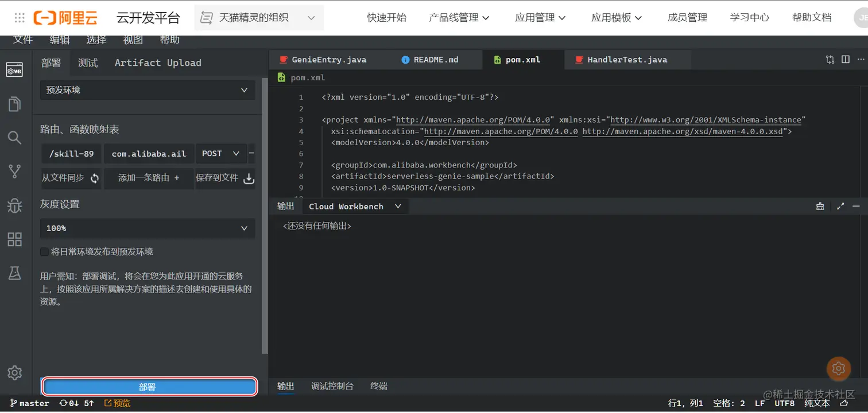Remove the /skill-89 route with minus icon
Image resolution: width=868 pixels, height=413 pixels.
(x=251, y=153)
